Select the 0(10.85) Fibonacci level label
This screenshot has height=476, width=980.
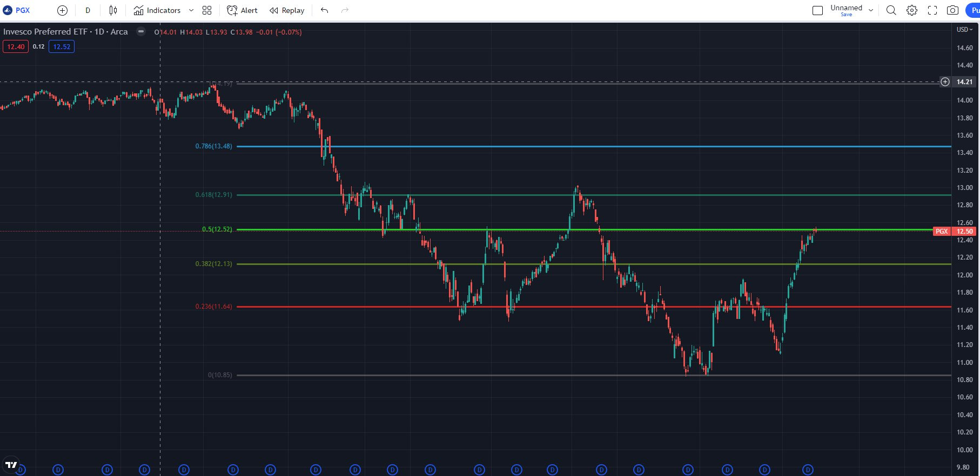click(220, 375)
